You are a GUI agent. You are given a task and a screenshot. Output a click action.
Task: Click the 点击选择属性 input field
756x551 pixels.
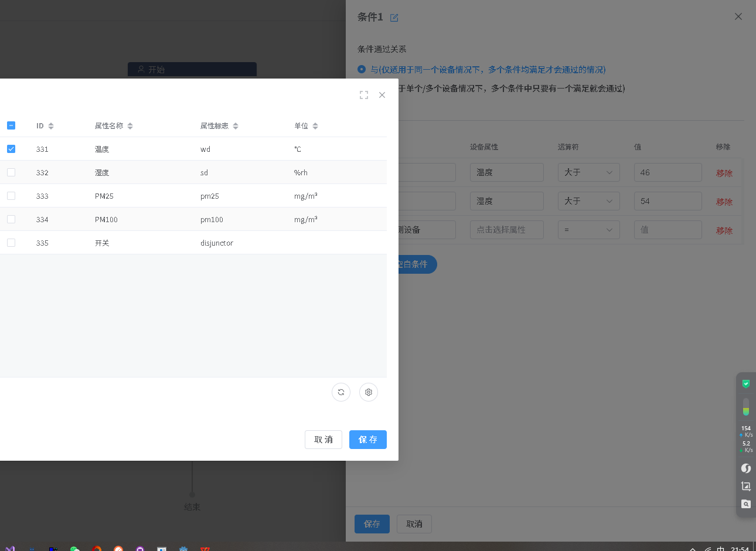[x=506, y=230]
